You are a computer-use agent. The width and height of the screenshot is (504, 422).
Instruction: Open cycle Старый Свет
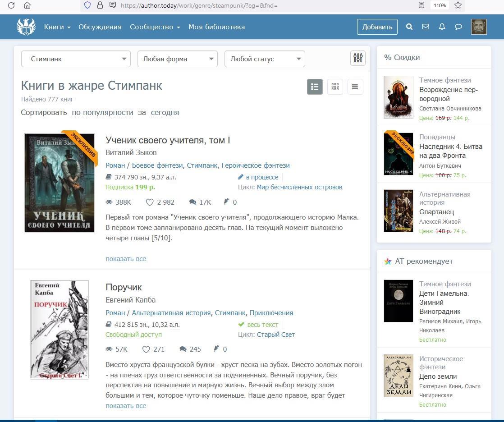[x=276, y=335]
